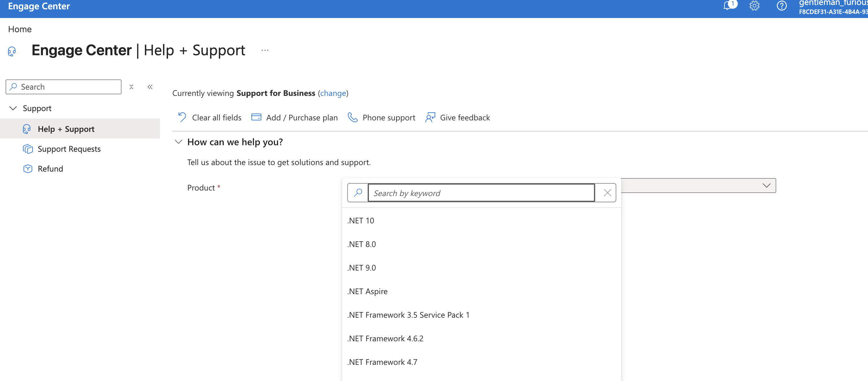Viewport: 868px width, 381px height.
Task: Choose .NET 10 from the product list
Action: tap(481, 221)
